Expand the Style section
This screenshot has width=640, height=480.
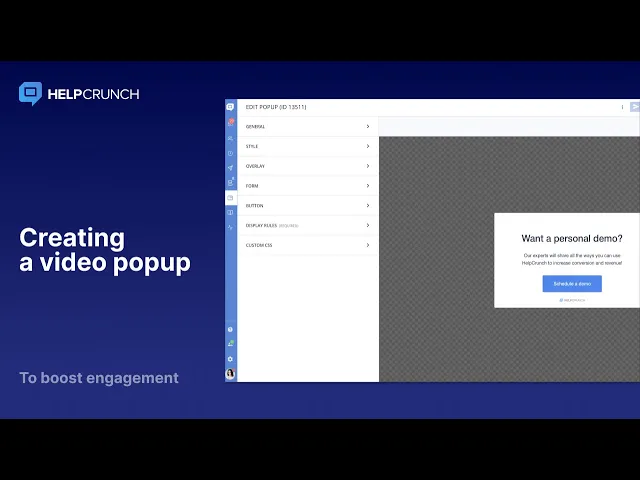tap(308, 146)
